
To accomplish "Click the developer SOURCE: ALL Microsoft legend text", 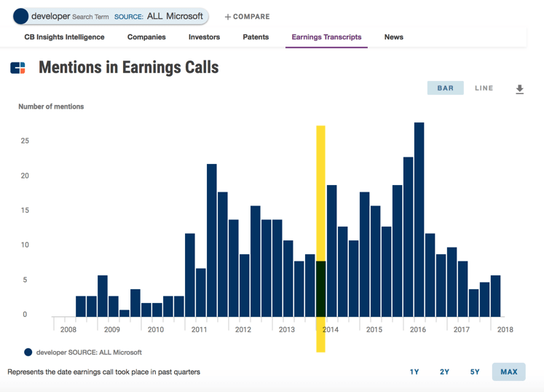I will [89, 353].
